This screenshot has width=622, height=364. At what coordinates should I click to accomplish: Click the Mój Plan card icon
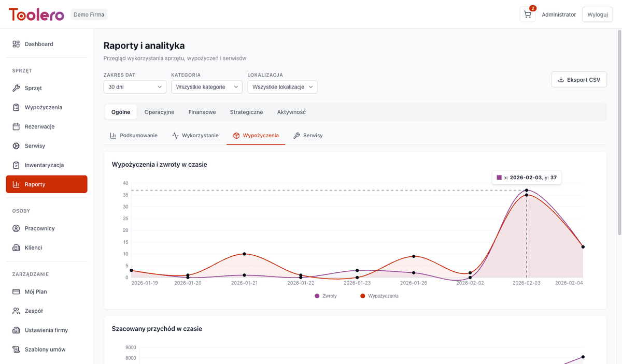point(16,292)
